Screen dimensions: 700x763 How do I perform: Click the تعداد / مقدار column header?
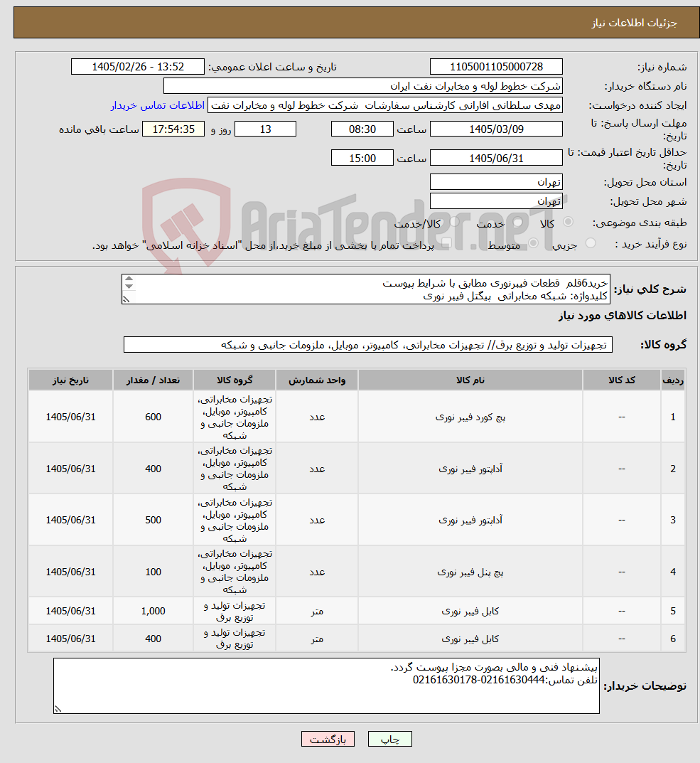click(153, 380)
